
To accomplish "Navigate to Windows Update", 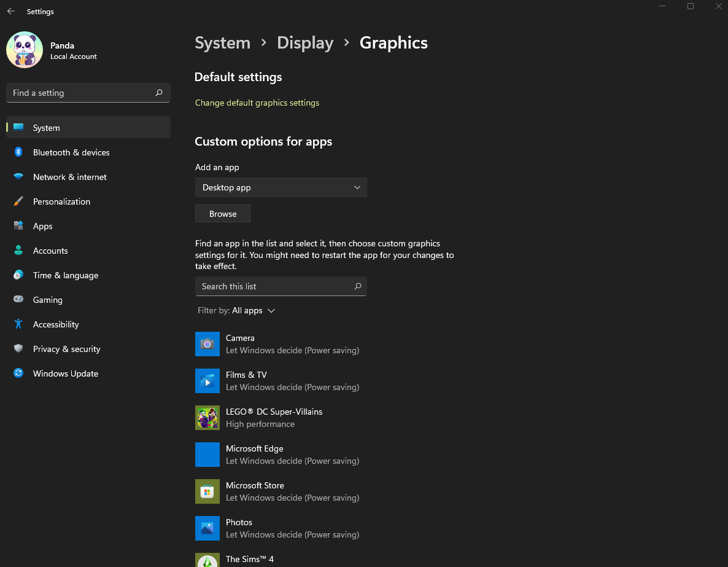I will click(x=65, y=373).
